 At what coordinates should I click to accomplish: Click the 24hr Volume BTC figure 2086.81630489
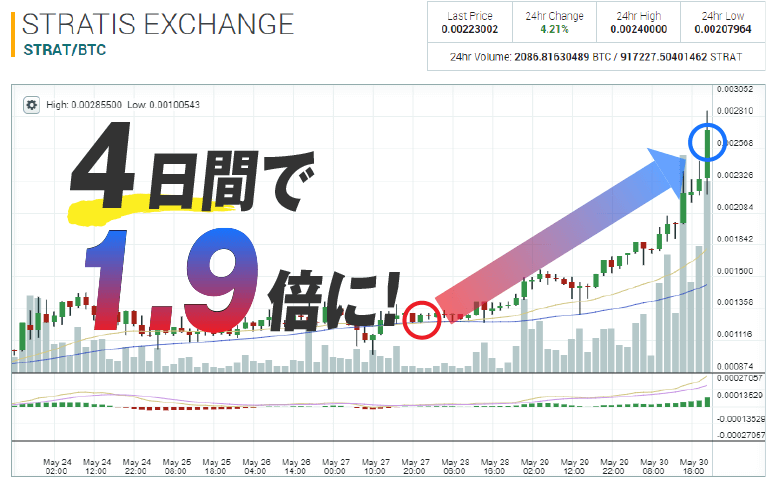click(552, 57)
